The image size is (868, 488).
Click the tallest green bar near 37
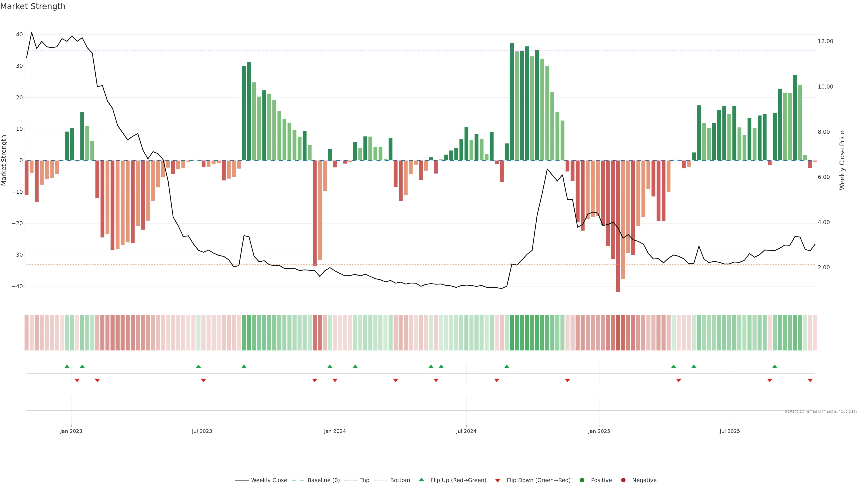(x=512, y=101)
